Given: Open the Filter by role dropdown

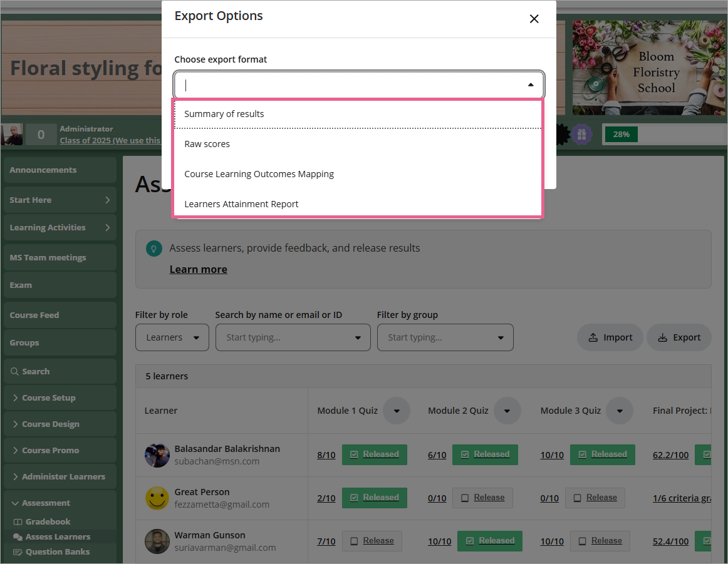Looking at the screenshot, I should tap(172, 337).
